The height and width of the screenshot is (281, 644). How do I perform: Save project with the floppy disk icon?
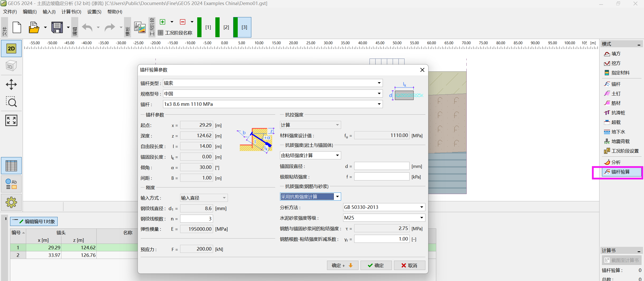57,27
